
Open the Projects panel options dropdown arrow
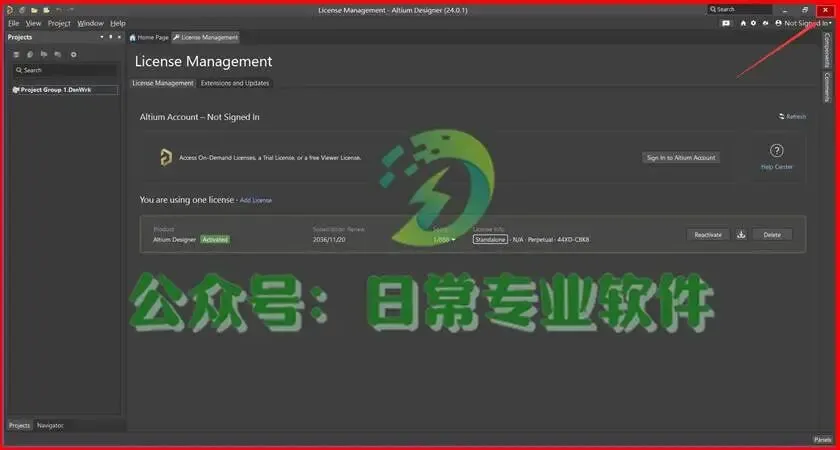point(102,37)
